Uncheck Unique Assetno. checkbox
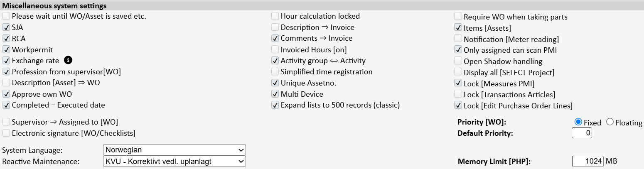Image resolution: width=644 pixels, height=169 pixels. (275, 83)
